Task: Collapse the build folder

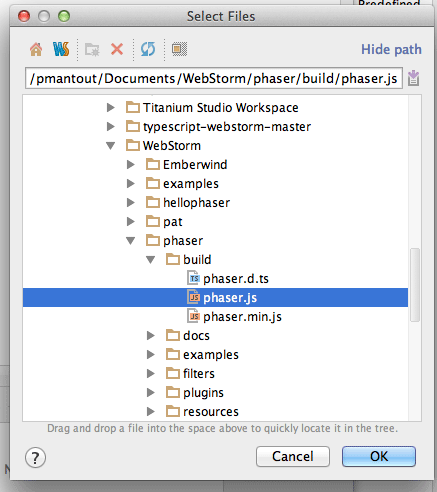Action: click(151, 260)
